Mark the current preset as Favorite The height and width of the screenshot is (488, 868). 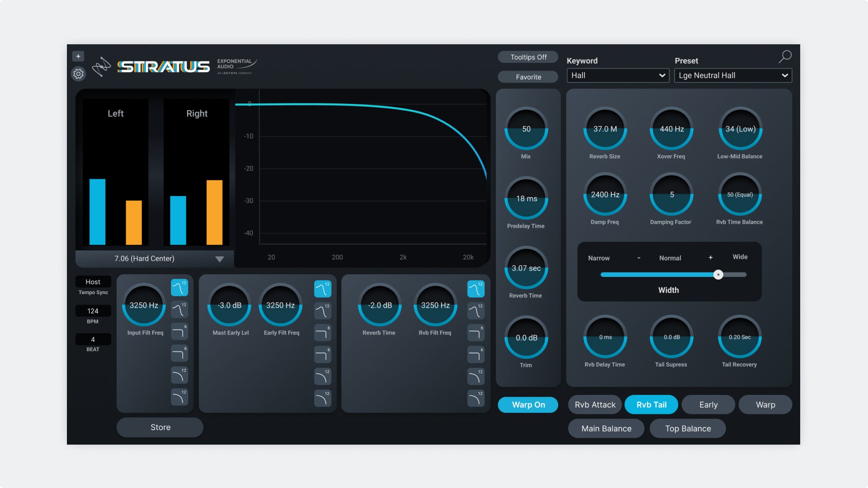[x=528, y=77]
